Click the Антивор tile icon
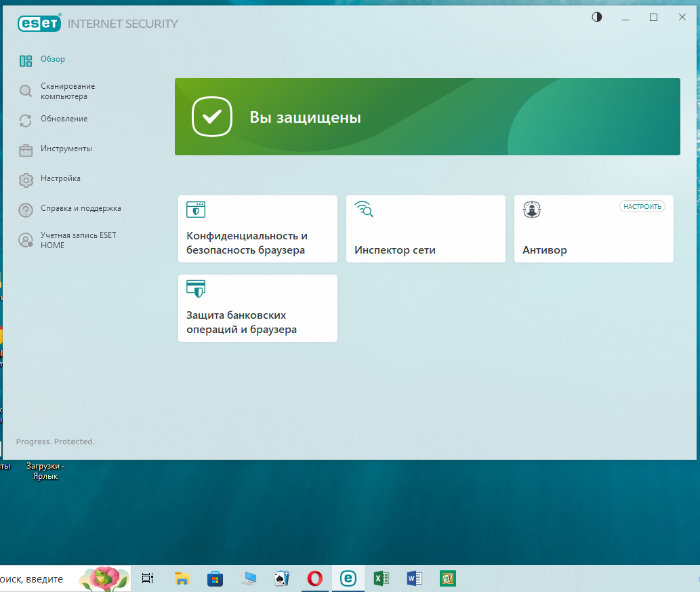Viewport: 700px width, 592px height. coord(532,210)
